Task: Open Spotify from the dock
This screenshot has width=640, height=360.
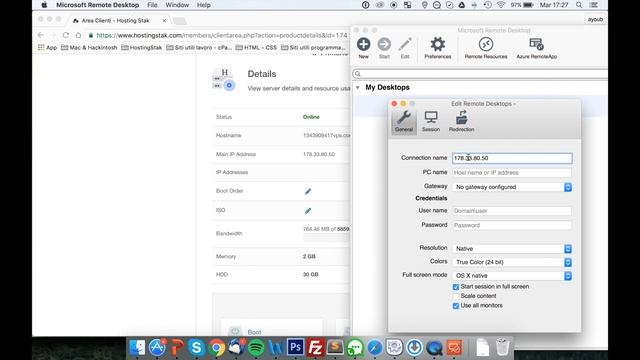Action: (x=256, y=348)
